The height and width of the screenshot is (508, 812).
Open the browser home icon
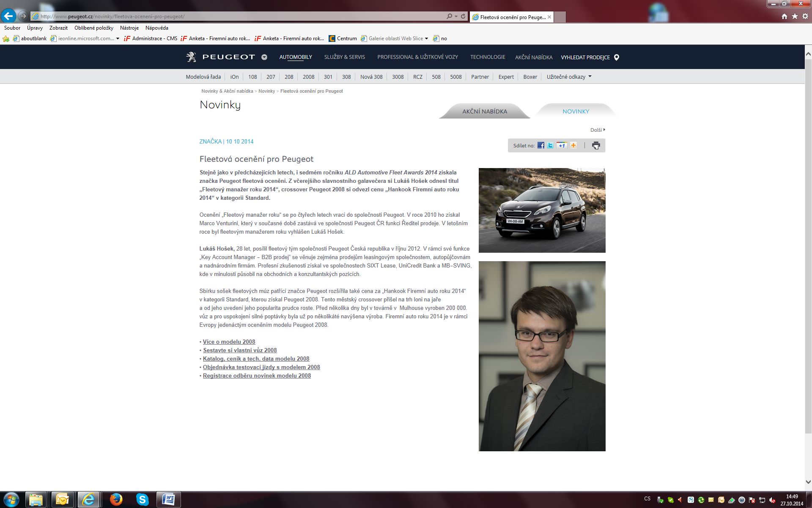[x=785, y=16]
